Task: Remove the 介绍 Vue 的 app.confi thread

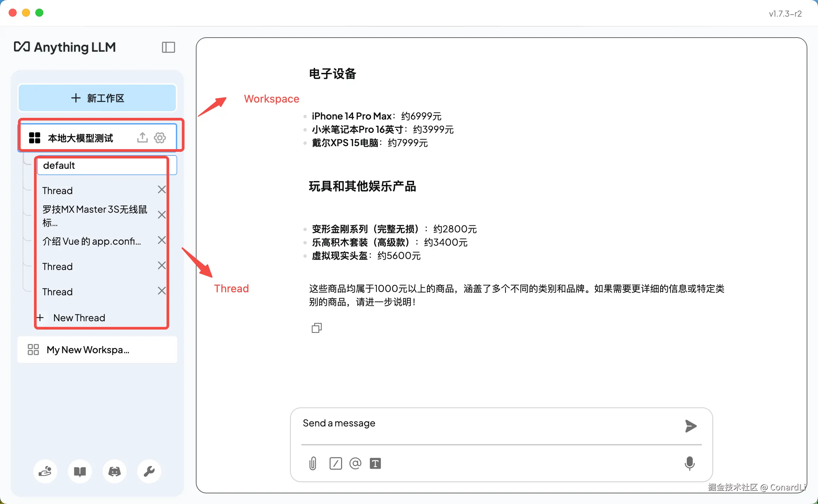Action: pos(162,240)
